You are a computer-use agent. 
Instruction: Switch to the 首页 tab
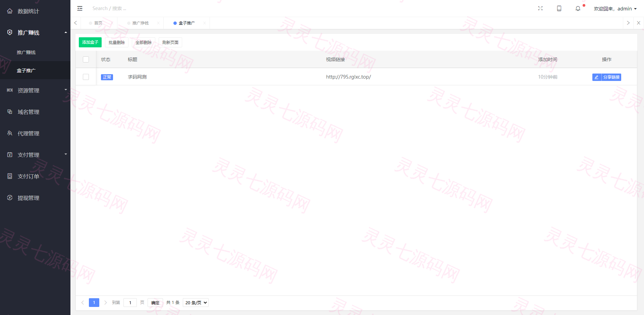(x=98, y=23)
